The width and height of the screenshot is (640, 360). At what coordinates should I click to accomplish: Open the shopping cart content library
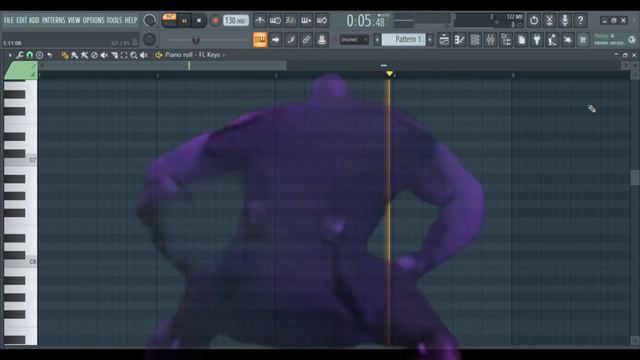pyautogui.click(x=583, y=40)
